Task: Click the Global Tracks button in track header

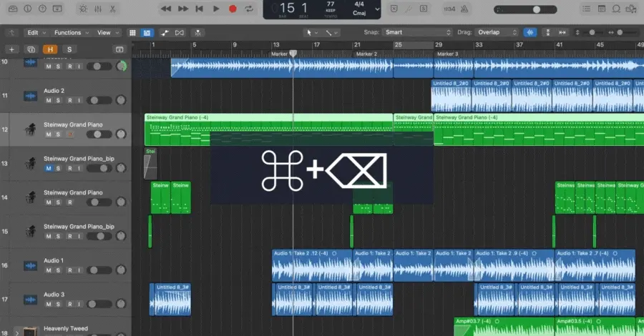Action: (x=119, y=49)
